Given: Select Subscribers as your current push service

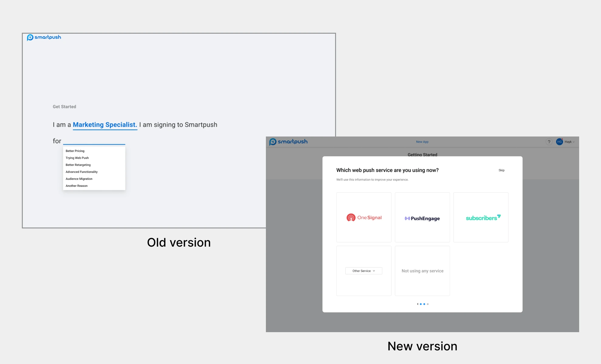Looking at the screenshot, I should coord(481,217).
